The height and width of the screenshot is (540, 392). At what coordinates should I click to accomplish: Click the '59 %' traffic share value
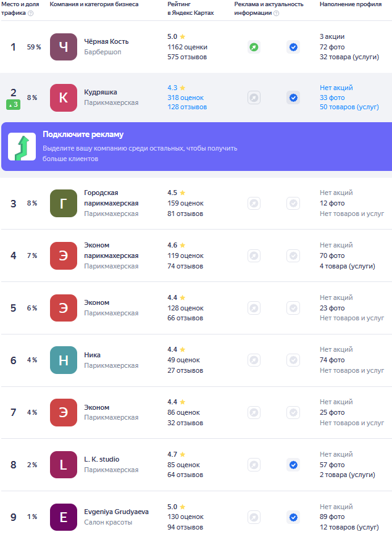coord(34,47)
